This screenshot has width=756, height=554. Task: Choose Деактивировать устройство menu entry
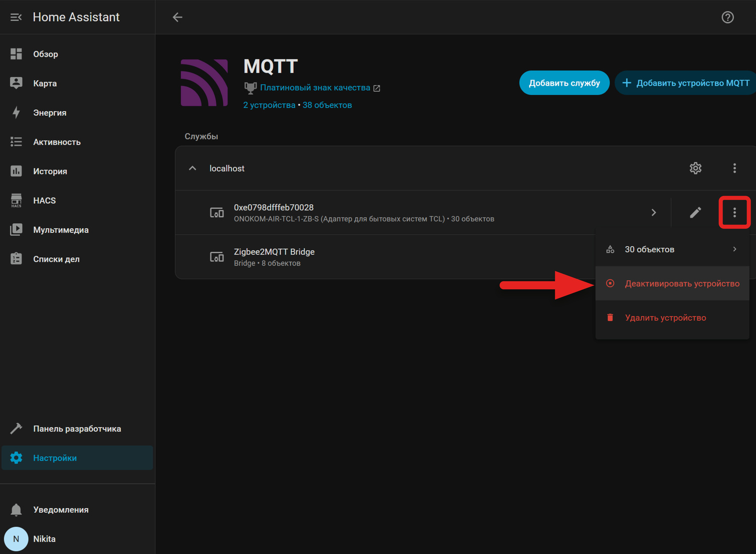pos(672,284)
